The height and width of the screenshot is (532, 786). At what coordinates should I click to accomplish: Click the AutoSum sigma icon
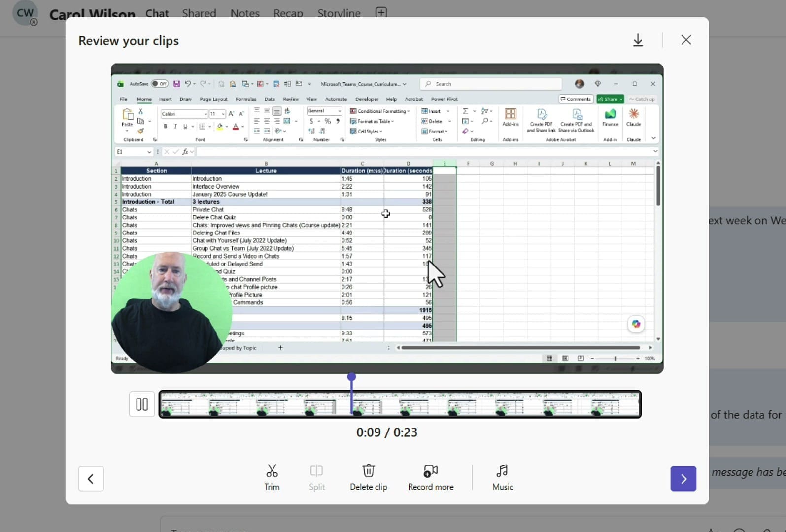point(465,111)
